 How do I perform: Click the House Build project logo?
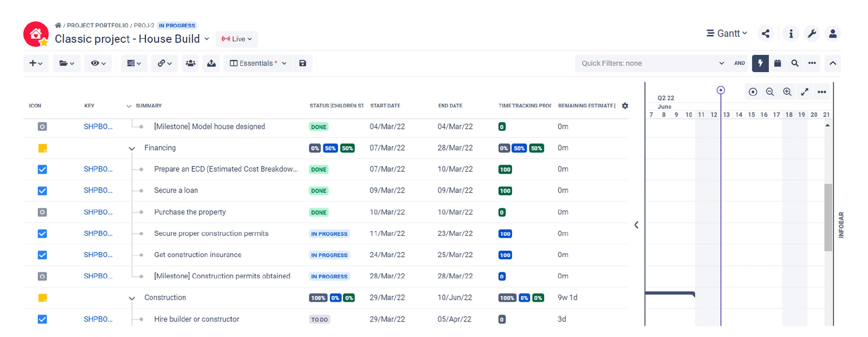point(36,34)
